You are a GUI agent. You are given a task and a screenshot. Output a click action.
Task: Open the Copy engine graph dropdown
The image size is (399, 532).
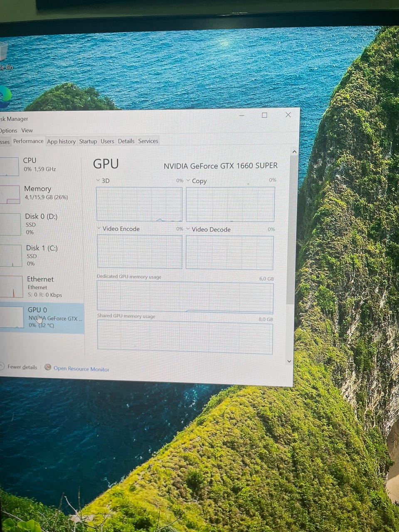click(188, 180)
